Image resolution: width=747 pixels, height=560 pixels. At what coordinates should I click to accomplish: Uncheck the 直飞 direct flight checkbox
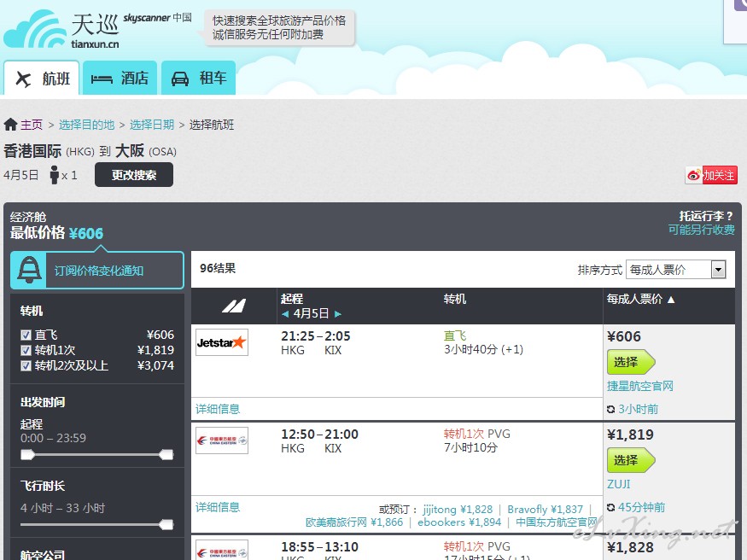point(26,335)
